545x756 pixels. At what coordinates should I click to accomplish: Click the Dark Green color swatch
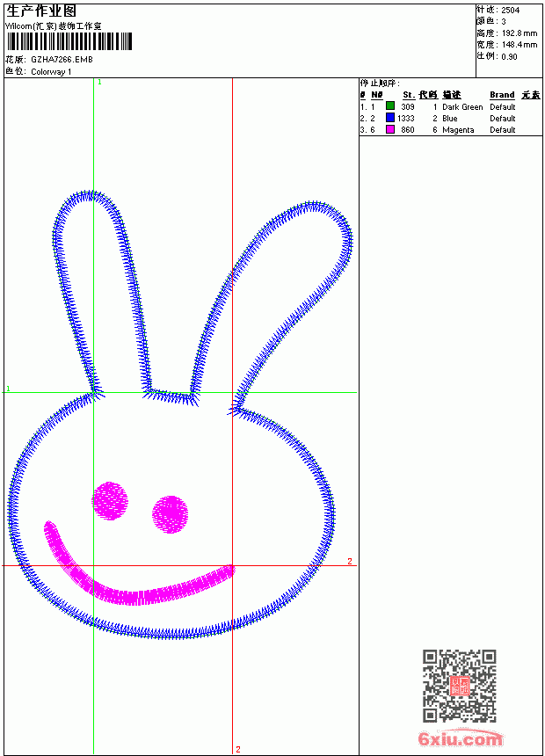pyautogui.click(x=390, y=106)
